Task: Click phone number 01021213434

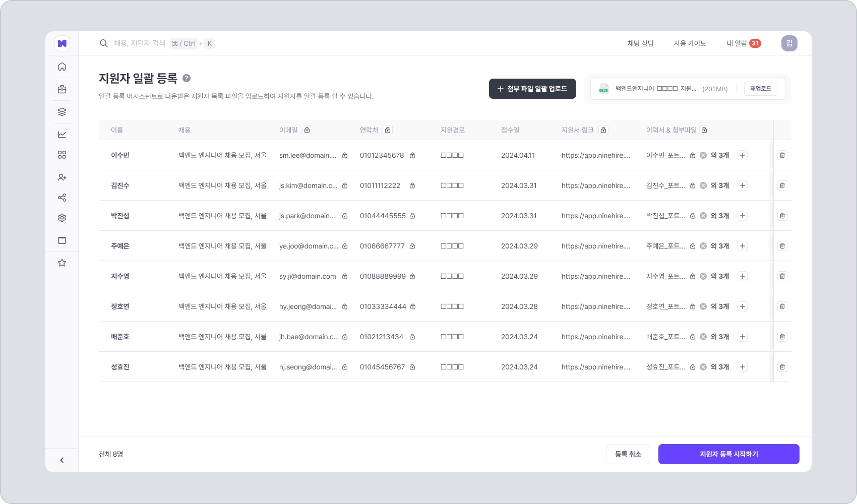Action: [x=382, y=337]
